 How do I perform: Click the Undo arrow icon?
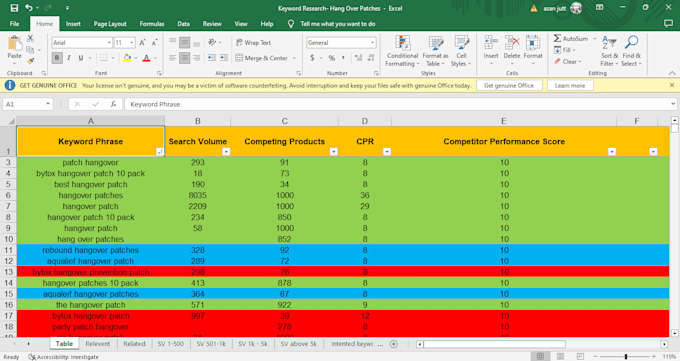point(29,8)
